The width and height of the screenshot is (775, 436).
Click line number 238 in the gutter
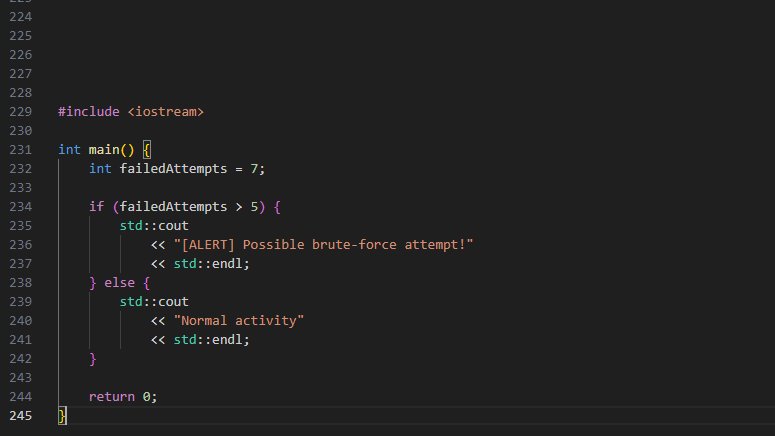coord(20,283)
